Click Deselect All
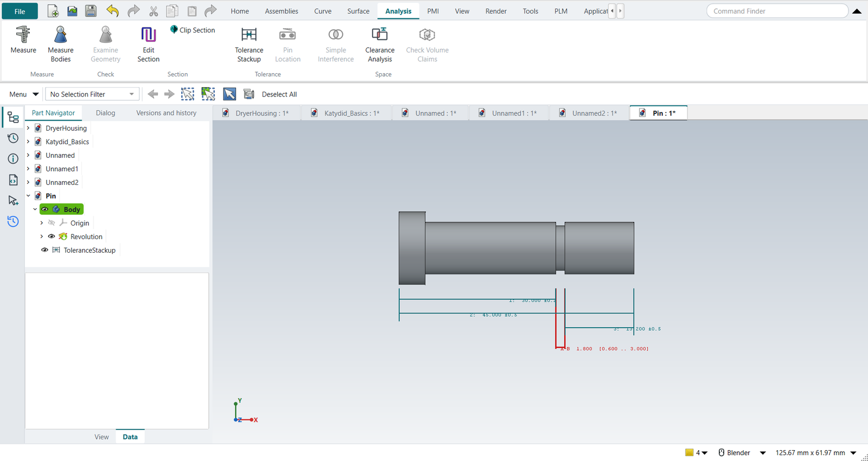The image size is (868, 461). (x=279, y=94)
